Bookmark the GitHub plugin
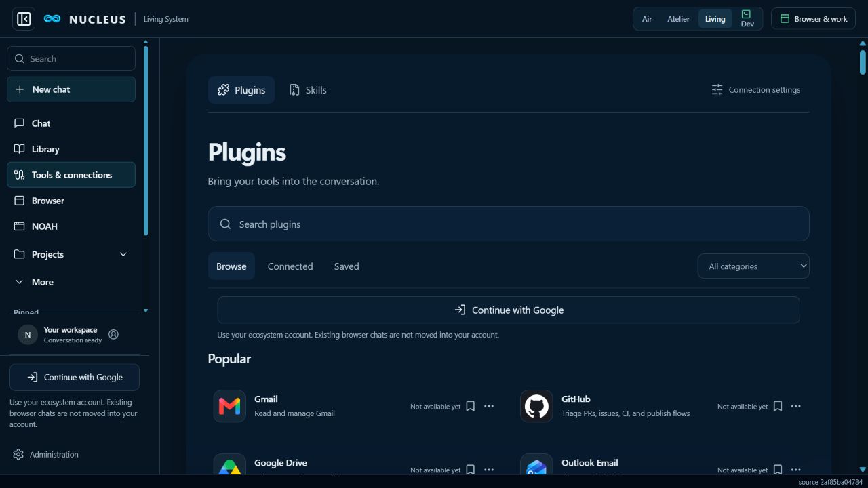868x488 pixels. point(778,406)
